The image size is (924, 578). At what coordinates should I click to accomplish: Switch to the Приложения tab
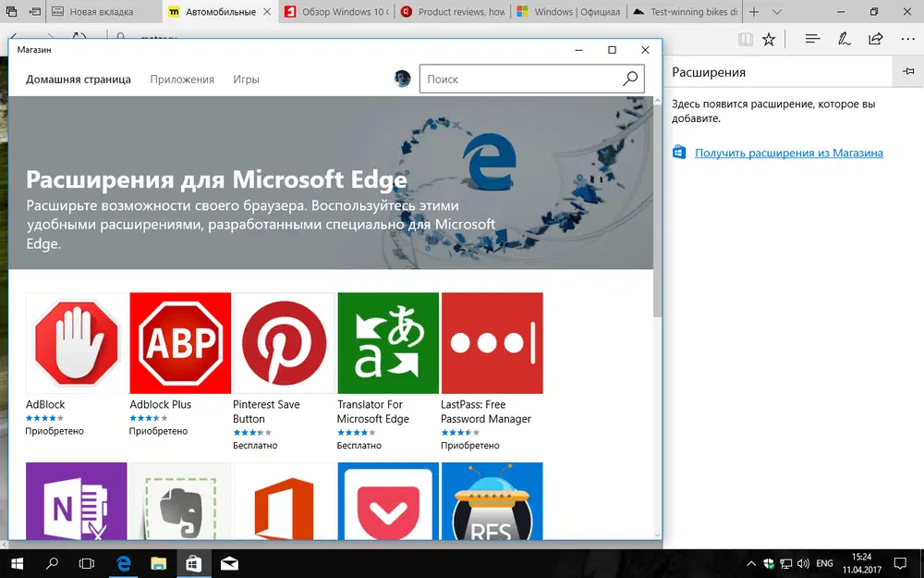181,80
